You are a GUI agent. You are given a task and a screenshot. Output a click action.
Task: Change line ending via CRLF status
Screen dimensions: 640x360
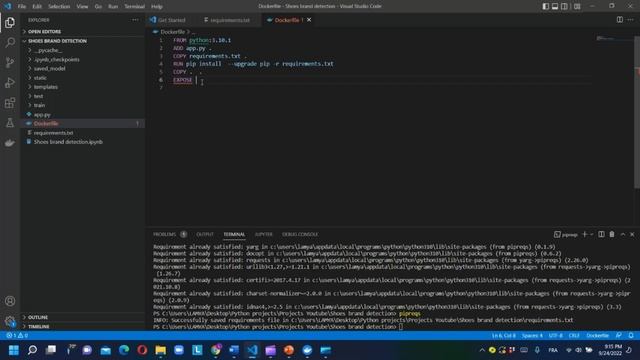pyautogui.click(x=574, y=336)
